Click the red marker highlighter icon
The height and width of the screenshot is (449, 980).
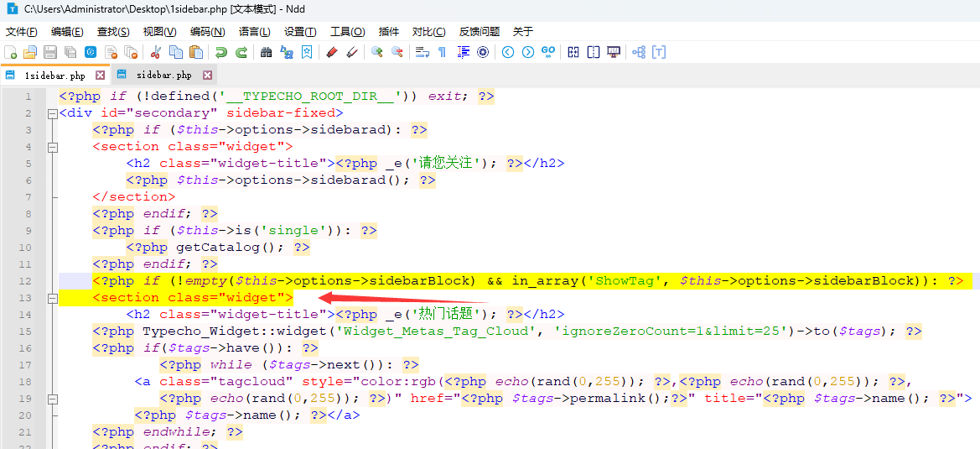(332, 52)
